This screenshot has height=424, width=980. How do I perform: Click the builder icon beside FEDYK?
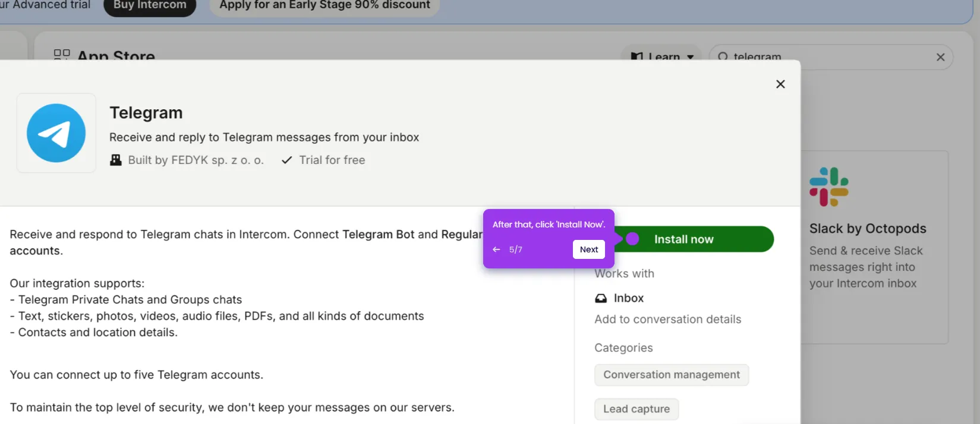115,160
